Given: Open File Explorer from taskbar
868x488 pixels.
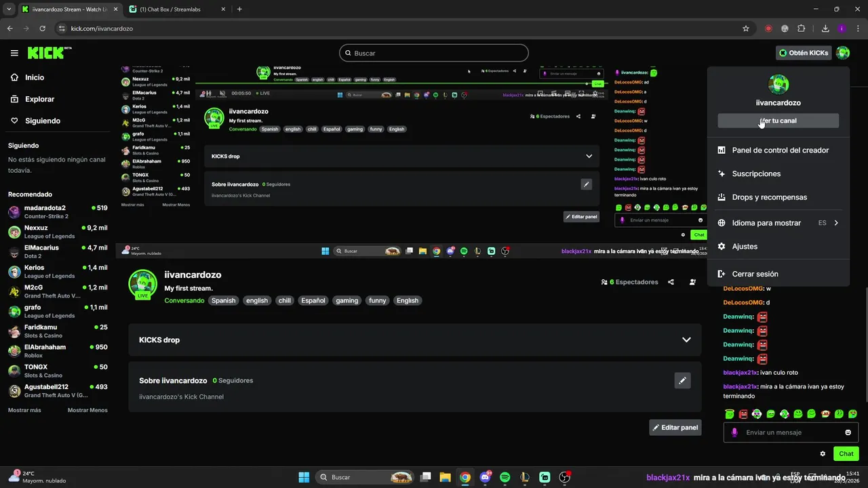Looking at the screenshot, I should coord(445,477).
